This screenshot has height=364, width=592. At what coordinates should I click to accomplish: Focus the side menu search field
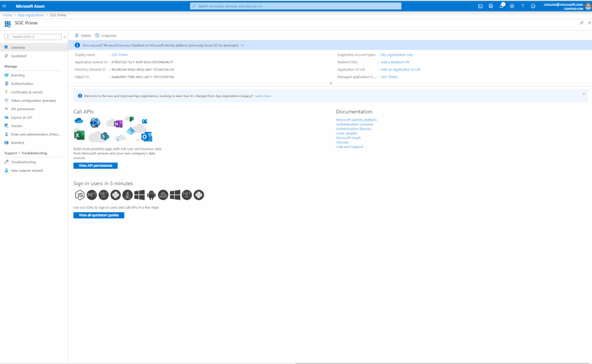[33, 37]
